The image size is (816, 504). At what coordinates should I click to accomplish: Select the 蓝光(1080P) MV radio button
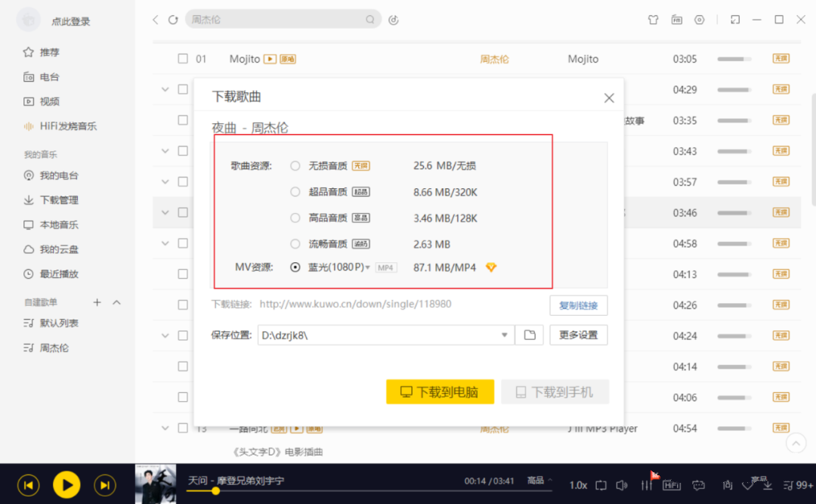[x=295, y=267]
